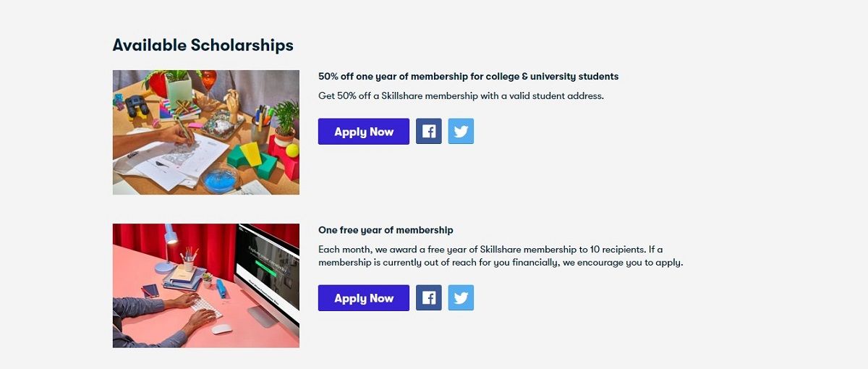The width and height of the screenshot is (868, 369).
Task: Open the pink desk scholarship thumbnail
Action: coord(206,286)
